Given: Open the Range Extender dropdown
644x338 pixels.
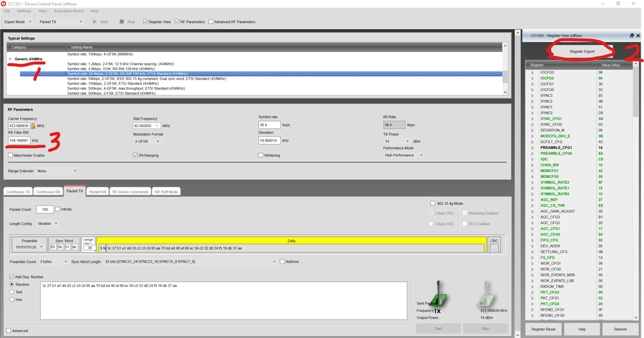Looking at the screenshot, I should click(57, 171).
